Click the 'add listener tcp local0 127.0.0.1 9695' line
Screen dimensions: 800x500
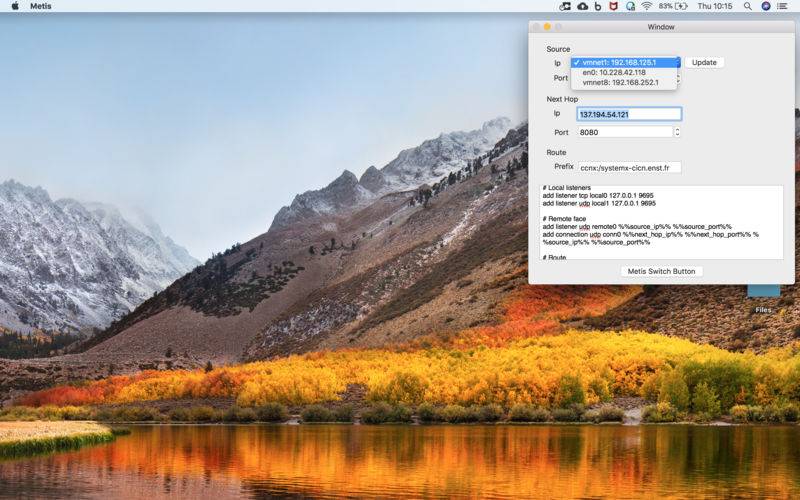tap(597, 195)
